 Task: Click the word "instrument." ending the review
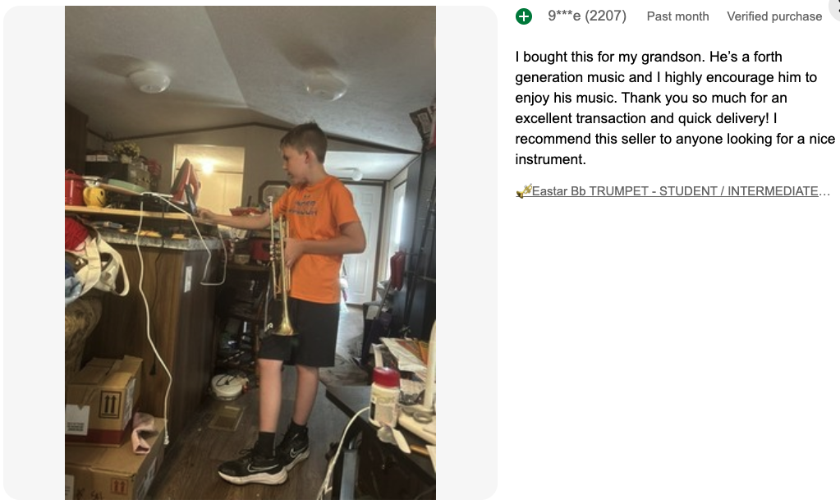(x=550, y=159)
